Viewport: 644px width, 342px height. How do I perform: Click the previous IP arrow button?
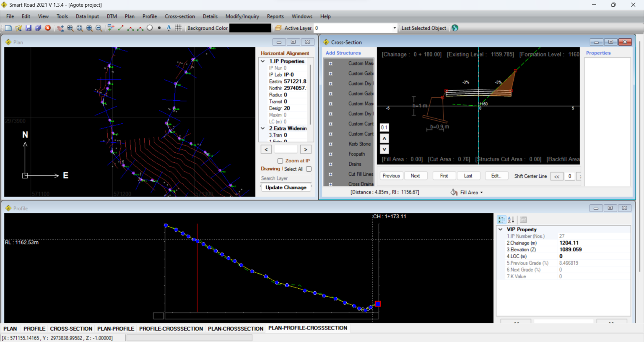pyautogui.click(x=266, y=149)
